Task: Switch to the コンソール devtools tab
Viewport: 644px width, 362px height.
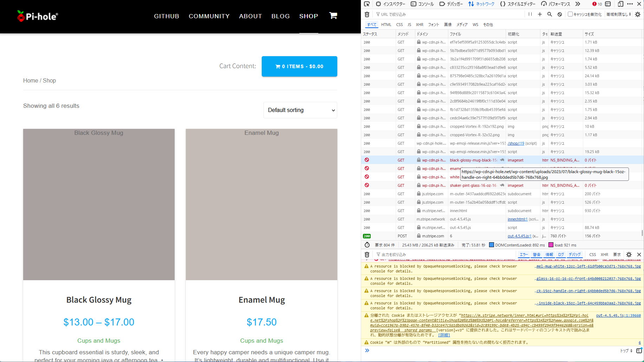Action: tap(423, 4)
